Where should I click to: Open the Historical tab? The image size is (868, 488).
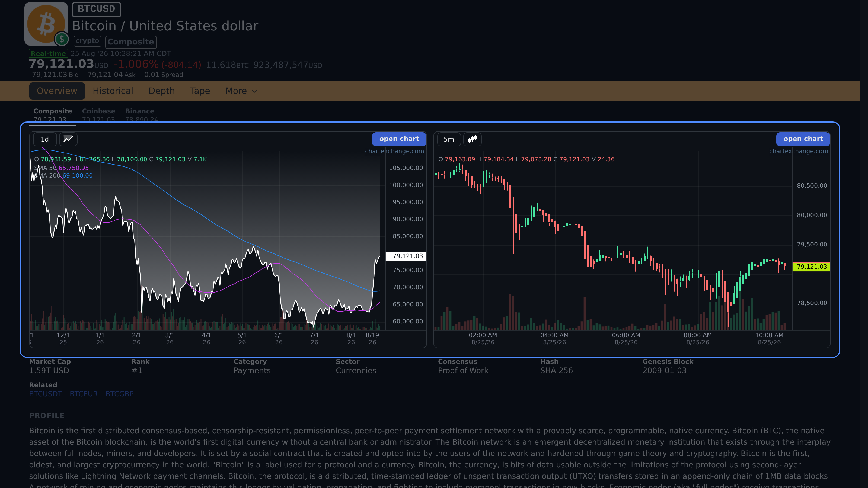(x=113, y=91)
